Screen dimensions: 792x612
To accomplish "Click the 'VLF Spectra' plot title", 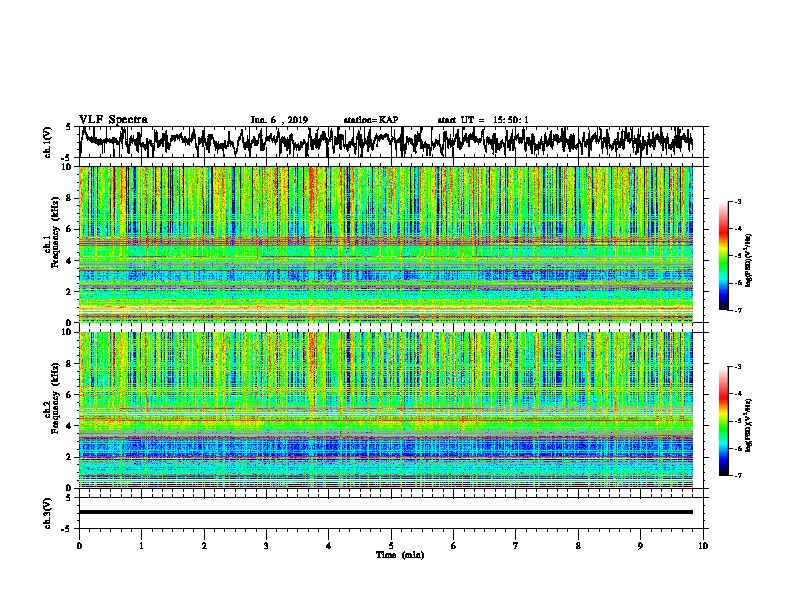I will click(x=113, y=120).
